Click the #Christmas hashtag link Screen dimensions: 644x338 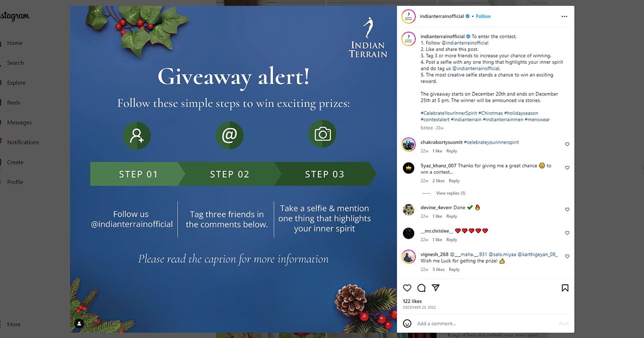click(x=491, y=113)
